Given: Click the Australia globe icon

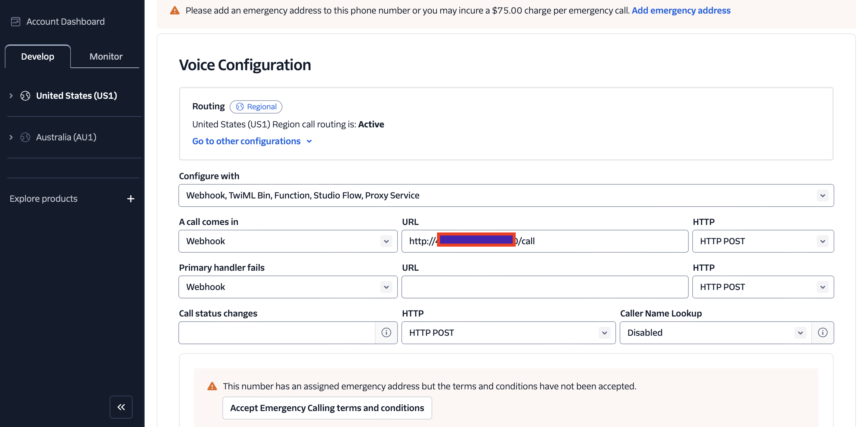Looking at the screenshot, I should (25, 137).
